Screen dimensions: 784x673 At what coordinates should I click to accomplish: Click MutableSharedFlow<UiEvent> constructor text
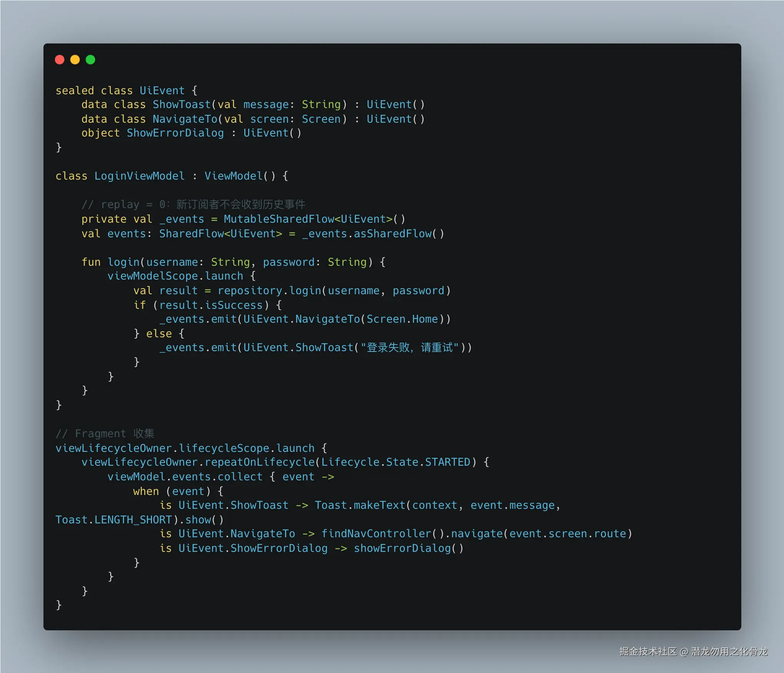[308, 219]
